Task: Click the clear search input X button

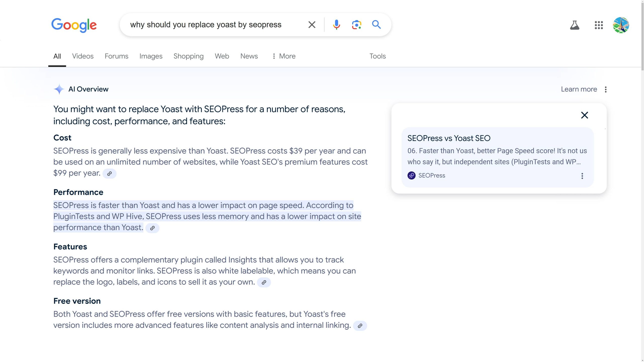Action: (312, 25)
